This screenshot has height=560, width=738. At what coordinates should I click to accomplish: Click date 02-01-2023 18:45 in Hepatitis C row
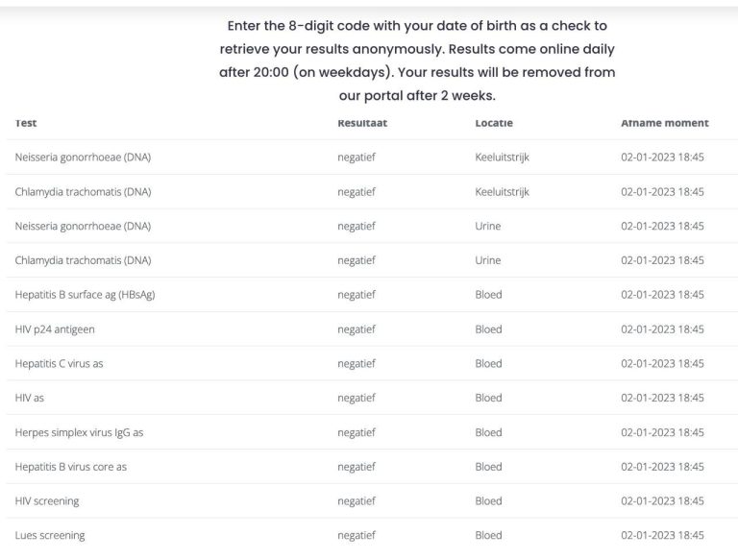[662, 364]
